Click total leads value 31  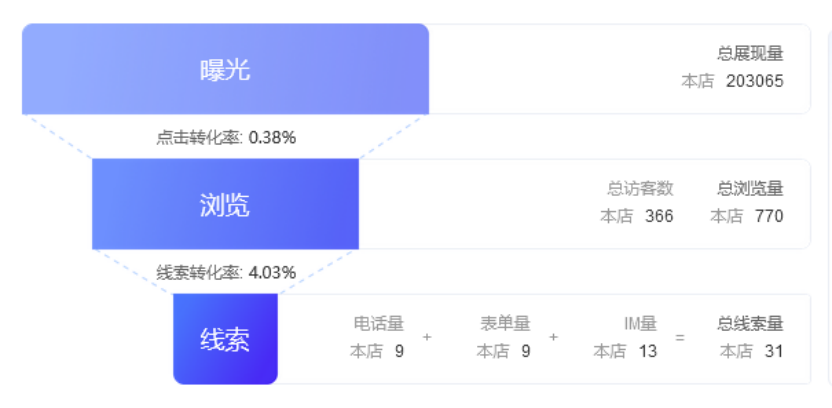[x=774, y=351]
